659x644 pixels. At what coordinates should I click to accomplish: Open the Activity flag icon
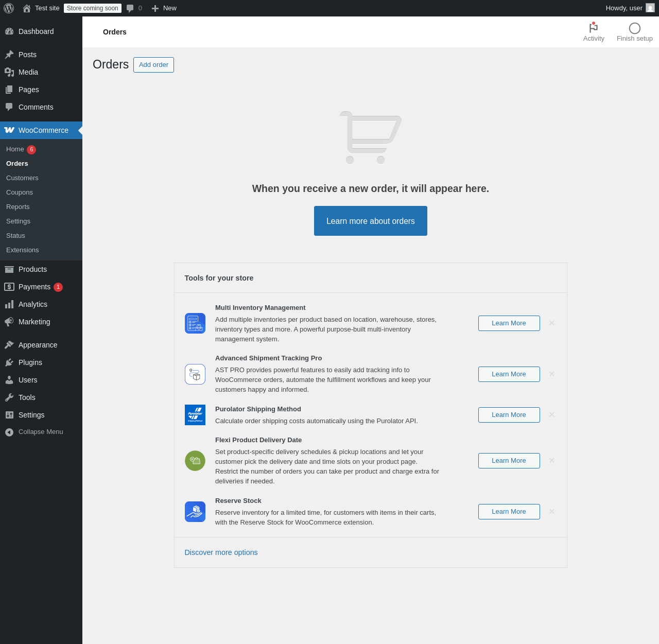pos(594,28)
